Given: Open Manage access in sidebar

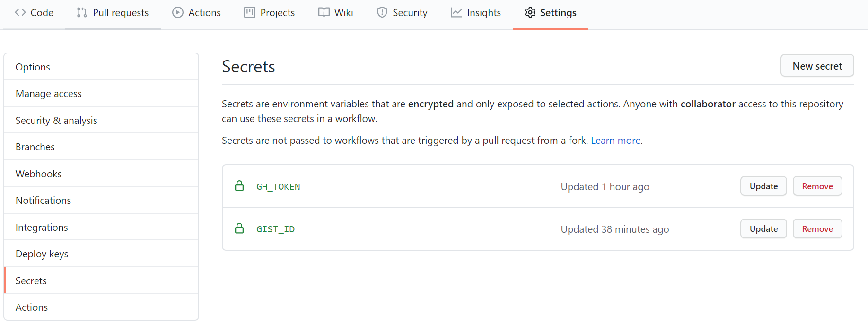Looking at the screenshot, I should [x=49, y=94].
